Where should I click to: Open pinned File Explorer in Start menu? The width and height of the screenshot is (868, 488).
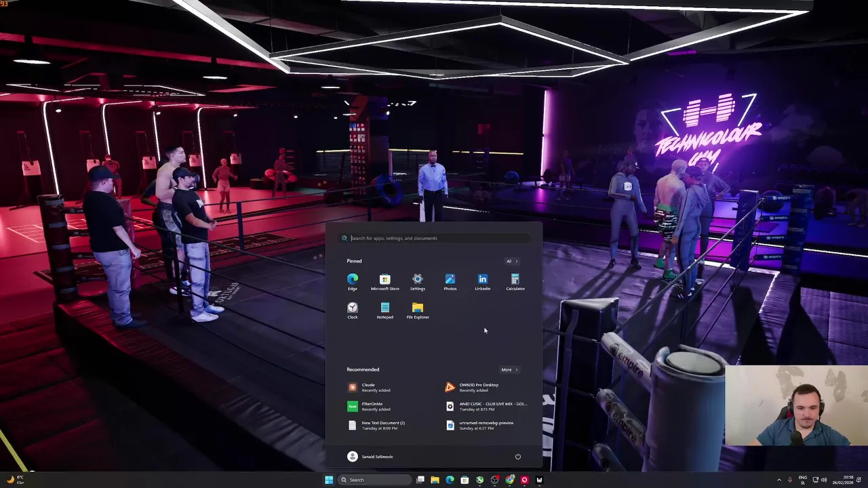tap(418, 310)
